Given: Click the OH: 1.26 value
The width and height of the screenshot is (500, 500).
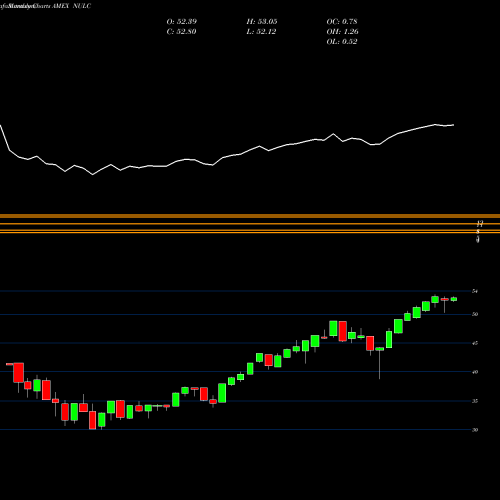Looking at the screenshot, I should [342, 32].
